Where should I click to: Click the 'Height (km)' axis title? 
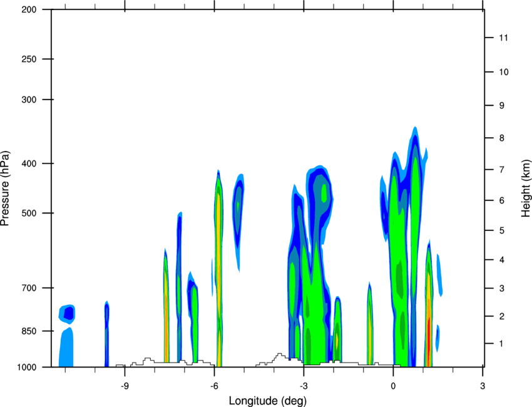[526, 188]
